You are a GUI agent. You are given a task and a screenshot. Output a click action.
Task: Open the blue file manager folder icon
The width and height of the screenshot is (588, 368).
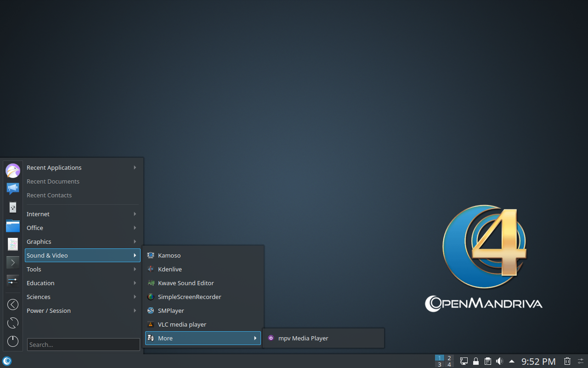point(13,226)
